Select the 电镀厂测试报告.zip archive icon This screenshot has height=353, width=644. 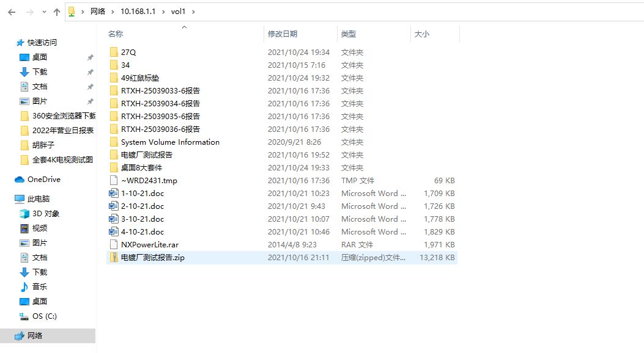[114, 258]
